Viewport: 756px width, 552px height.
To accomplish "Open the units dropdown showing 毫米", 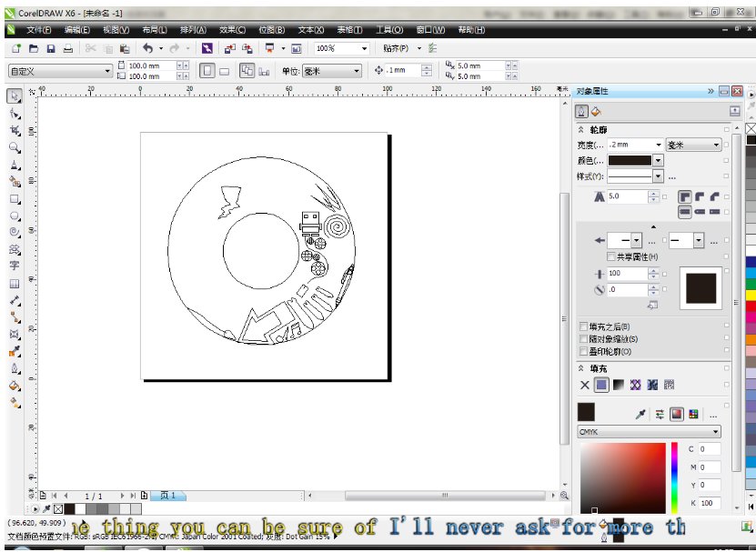I will [x=719, y=144].
